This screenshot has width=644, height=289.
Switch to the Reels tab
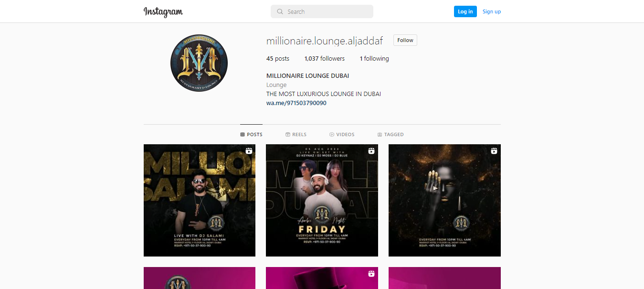(296, 135)
